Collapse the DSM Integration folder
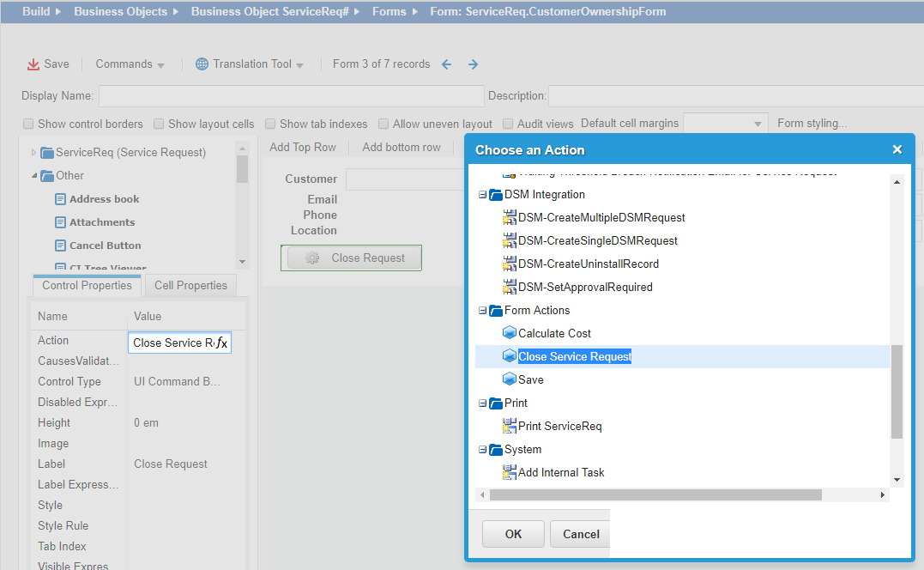 click(x=482, y=195)
